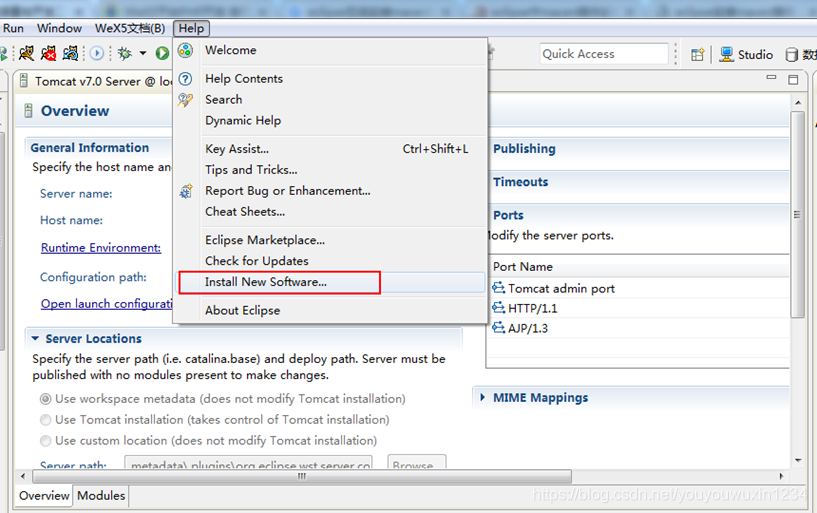Minimize the editor pane

coord(771,78)
